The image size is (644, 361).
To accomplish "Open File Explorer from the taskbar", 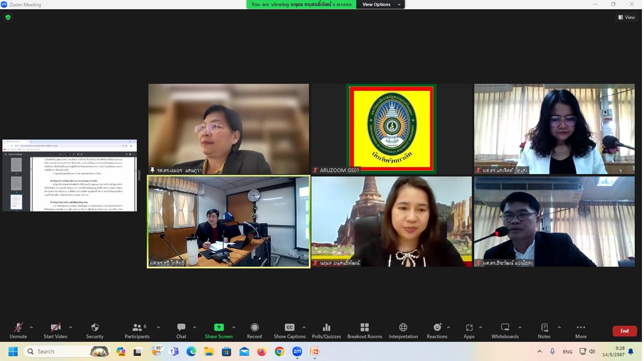I will [x=209, y=352].
